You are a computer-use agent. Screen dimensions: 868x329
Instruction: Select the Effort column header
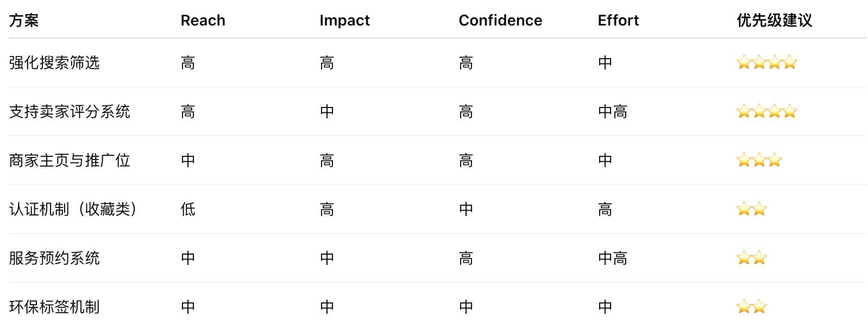tap(618, 21)
